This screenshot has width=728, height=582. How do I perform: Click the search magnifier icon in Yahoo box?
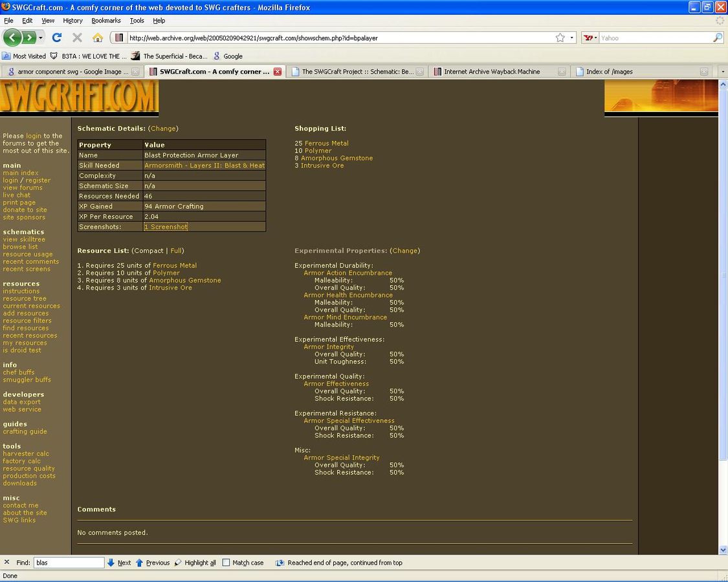pos(717,38)
